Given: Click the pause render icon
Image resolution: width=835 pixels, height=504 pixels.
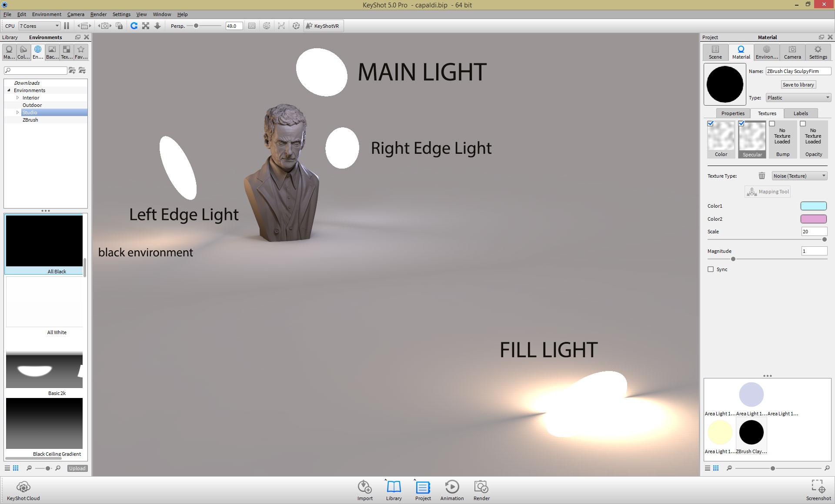Looking at the screenshot, I should [x=67, y=26].
